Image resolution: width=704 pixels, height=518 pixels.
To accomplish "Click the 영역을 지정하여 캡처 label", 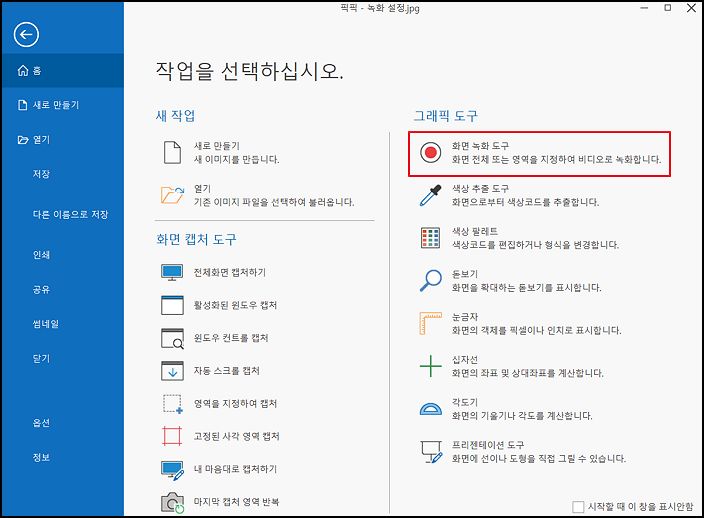I will (x=235, y=404).
